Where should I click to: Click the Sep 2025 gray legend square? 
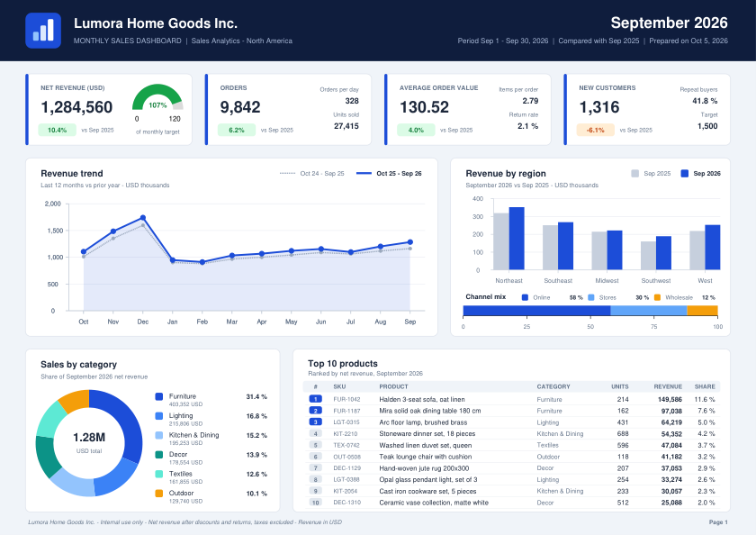[x=635, y=173]
